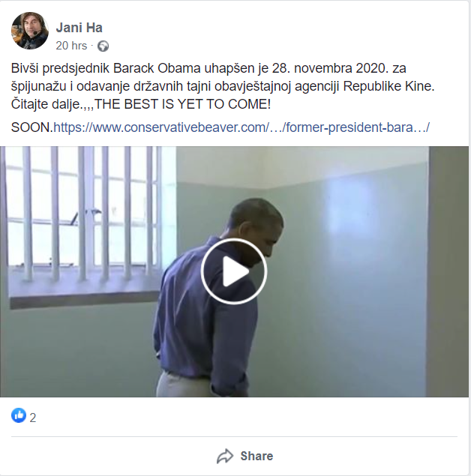Viewport: 471px width, 476px height.
Task: Click the "Republike Kine" words in post
Action: point(388,86)
